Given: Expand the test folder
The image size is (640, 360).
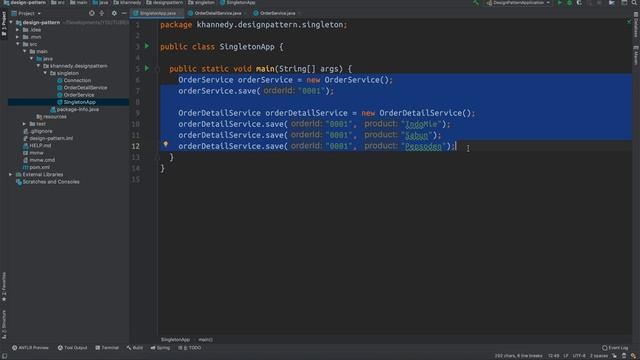Looking at the screenshot, I should tap(24, 124).
